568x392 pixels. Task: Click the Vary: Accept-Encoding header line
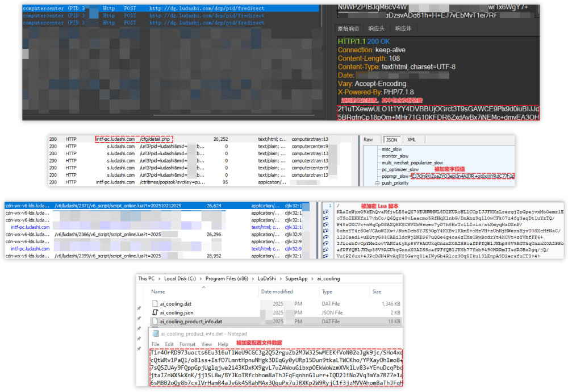372,84
